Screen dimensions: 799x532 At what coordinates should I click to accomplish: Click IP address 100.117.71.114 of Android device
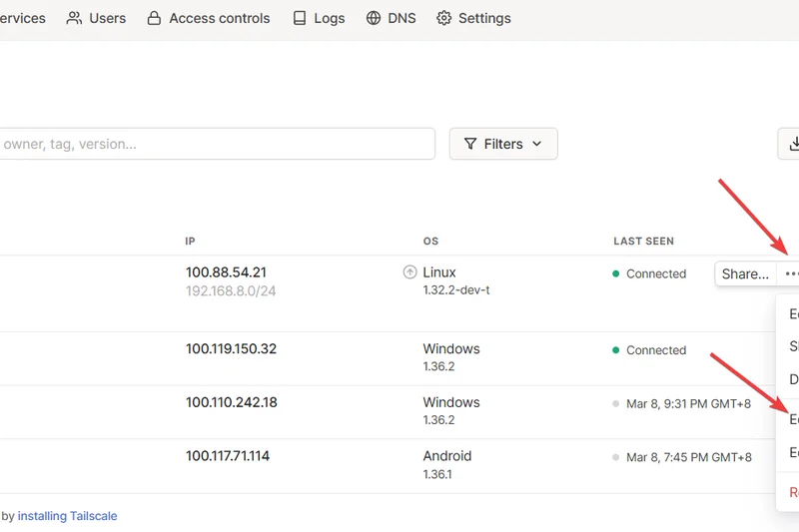(x=228, y=456)
